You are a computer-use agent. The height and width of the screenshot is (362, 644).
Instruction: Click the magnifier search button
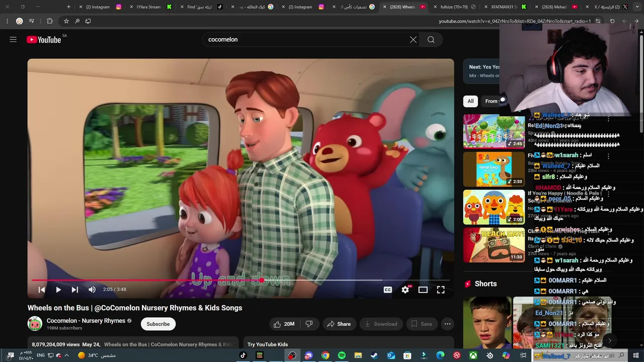(x=431, y=40)
